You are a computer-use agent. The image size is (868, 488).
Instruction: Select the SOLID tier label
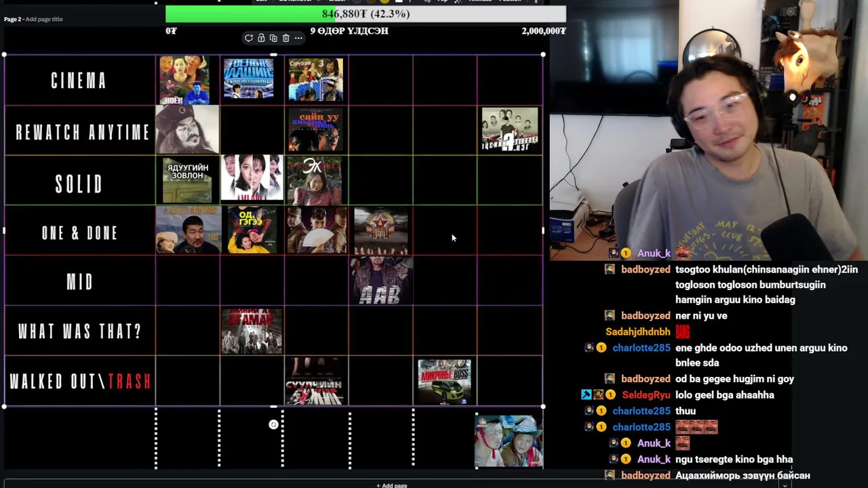[79, 184]
